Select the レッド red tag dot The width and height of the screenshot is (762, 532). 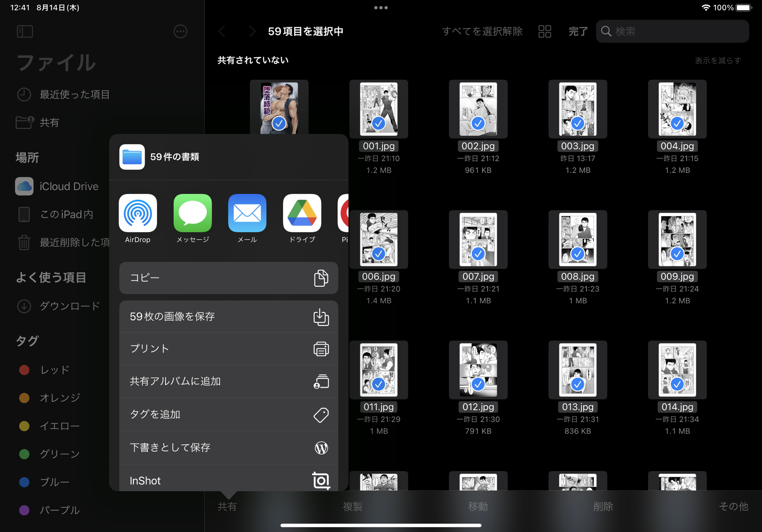[x=24, y=370]
